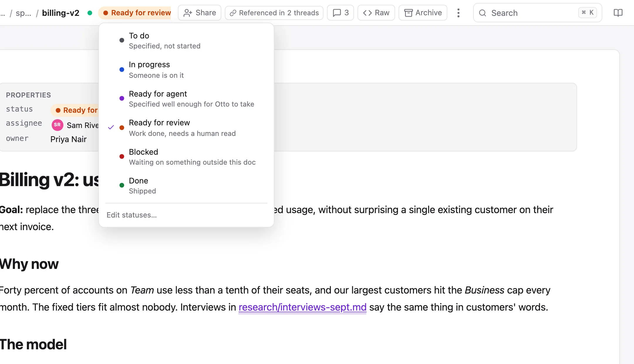Screen dimensions: 634x364
Task: Click the Share button
Action: pos(200,13)
